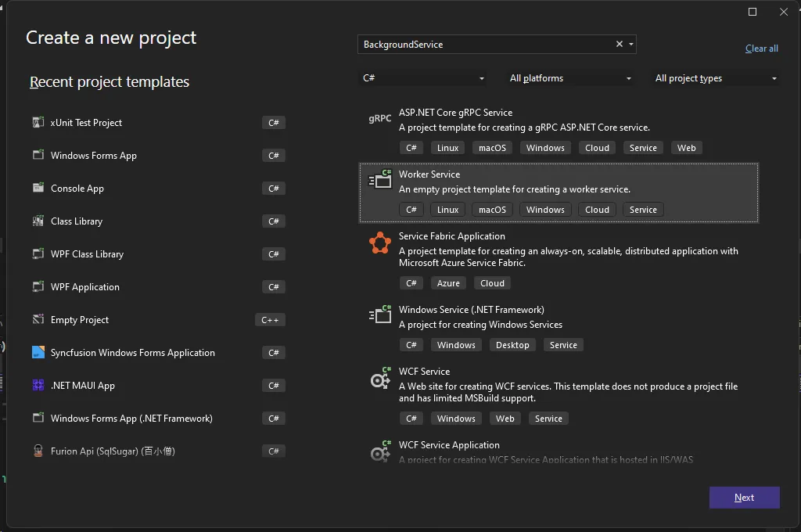
Task: Open the search history dropdown arrow
Action: click(631, 45)
